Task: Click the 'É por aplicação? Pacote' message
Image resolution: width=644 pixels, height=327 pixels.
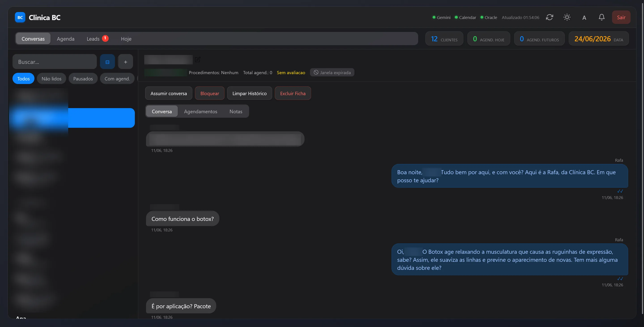Action: [181, 306]
